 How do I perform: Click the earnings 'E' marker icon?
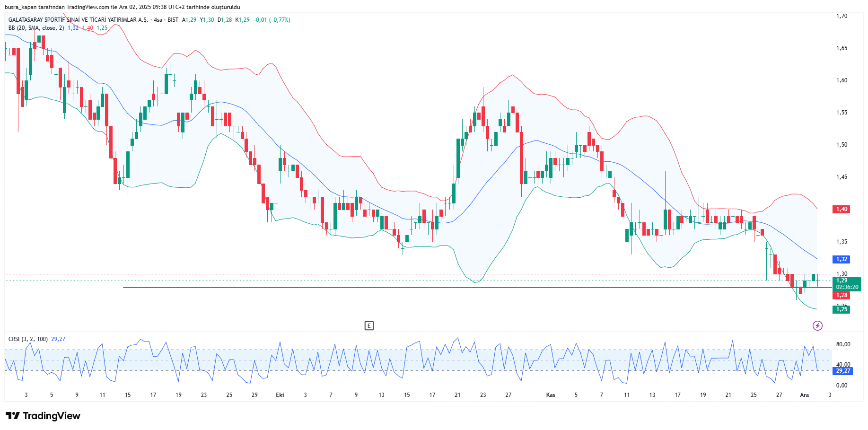pyautogui.click(x=369, y=325)
